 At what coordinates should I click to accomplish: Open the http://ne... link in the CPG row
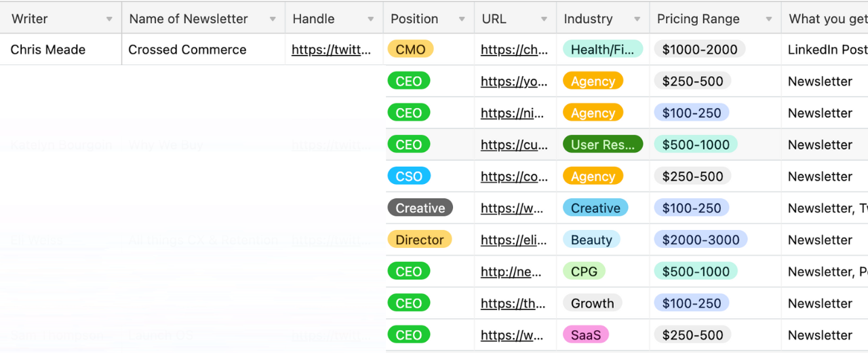(511, 272)
